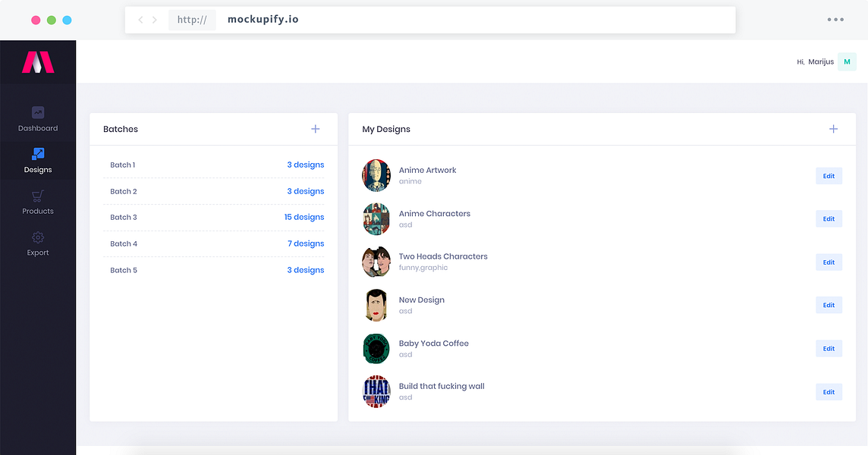This screenshot has width=868, height=455.
Task: Select the Batch 1 row label
Action: pos(122,165)
